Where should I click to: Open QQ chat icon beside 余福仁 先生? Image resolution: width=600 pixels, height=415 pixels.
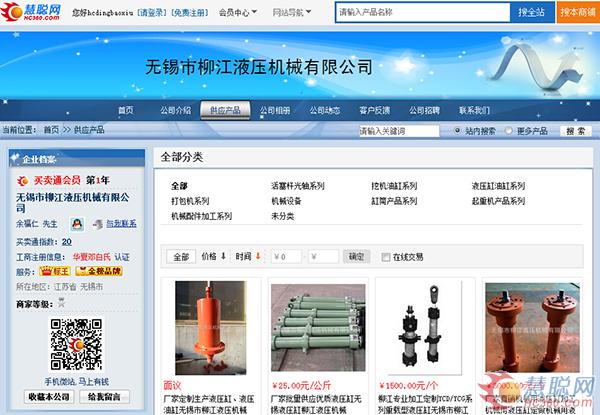click(x=77, y=224)
